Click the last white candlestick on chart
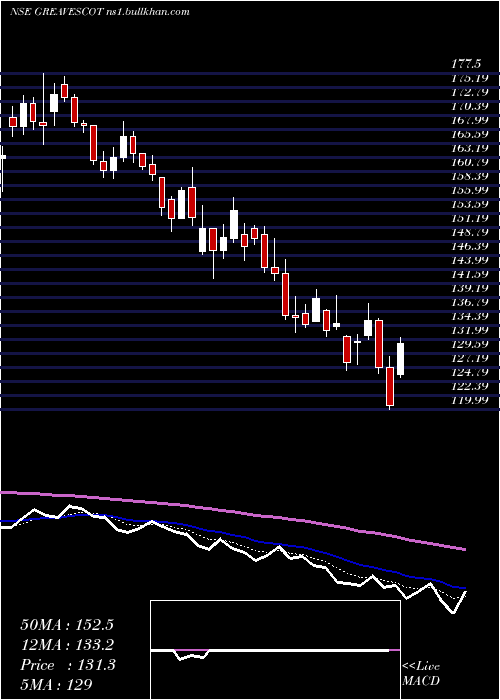The height and width of the screenshot is (700, 500). click(x=400, y=359)
